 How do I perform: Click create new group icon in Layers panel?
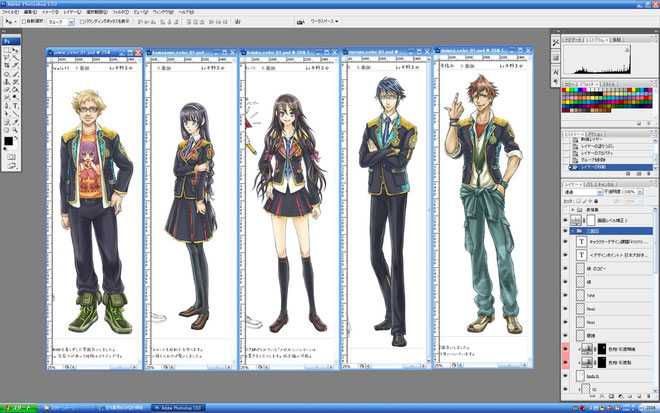tap(630, 396)
